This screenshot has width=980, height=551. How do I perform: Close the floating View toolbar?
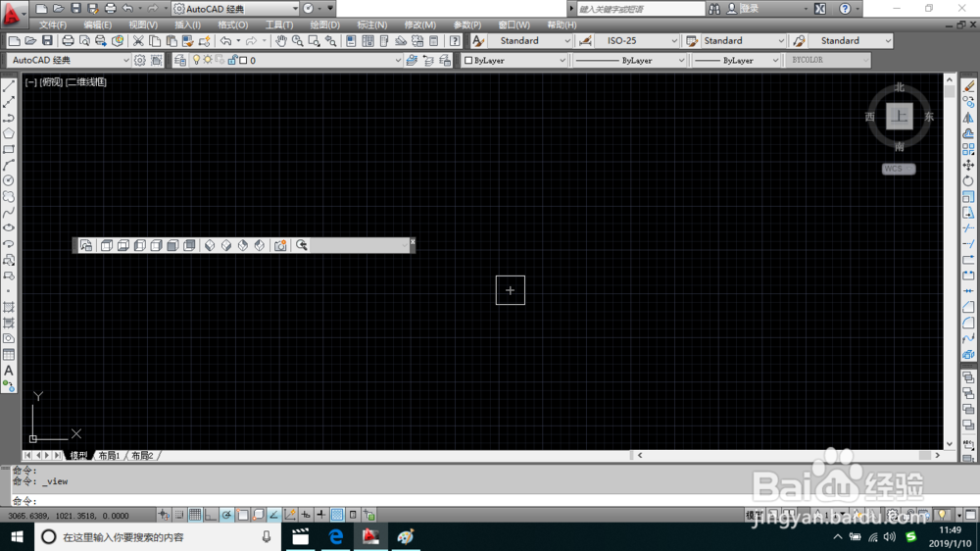coord(412,241)
